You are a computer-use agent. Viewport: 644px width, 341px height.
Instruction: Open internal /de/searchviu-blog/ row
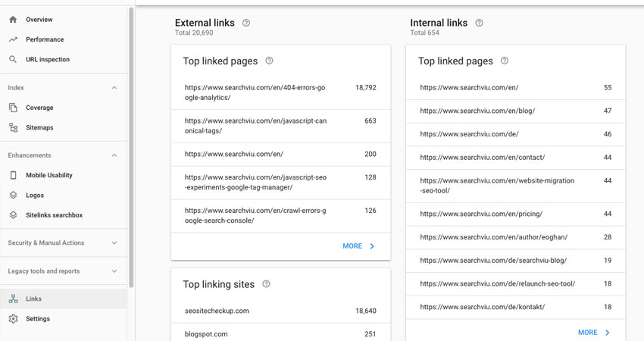pos(515,261)
